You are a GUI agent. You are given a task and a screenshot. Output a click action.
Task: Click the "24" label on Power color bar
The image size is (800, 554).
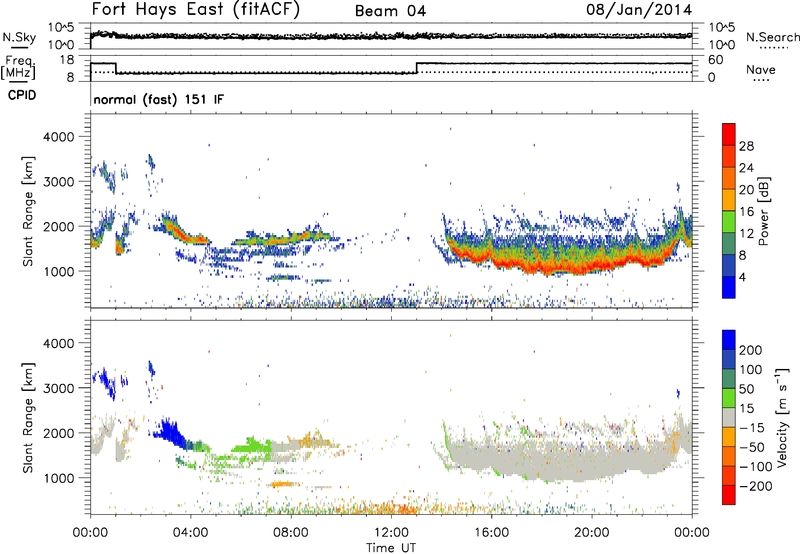[x=746, y=168]
